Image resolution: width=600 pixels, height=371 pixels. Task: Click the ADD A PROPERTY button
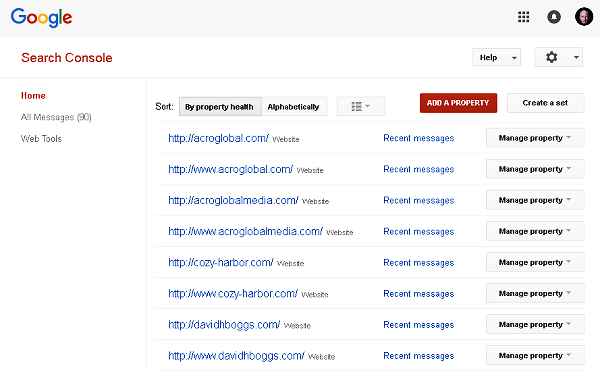coord(458,103)
